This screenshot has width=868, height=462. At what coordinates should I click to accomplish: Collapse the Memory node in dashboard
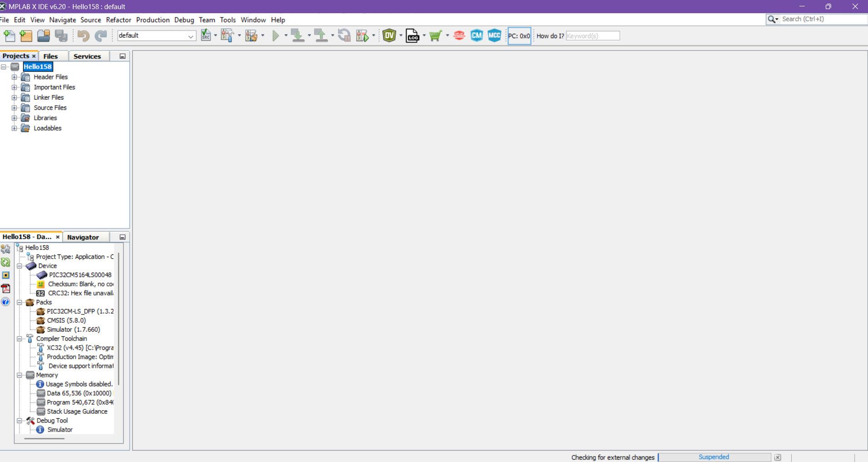click(20, 375)
